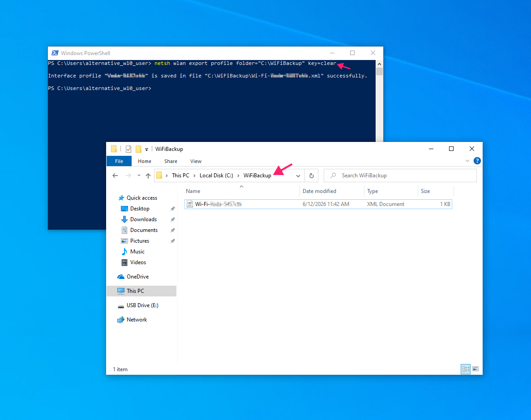Open USB Drive (E:) in the navigation pane
The width and height of the screenshot is (531, 420).
(142, 305)
